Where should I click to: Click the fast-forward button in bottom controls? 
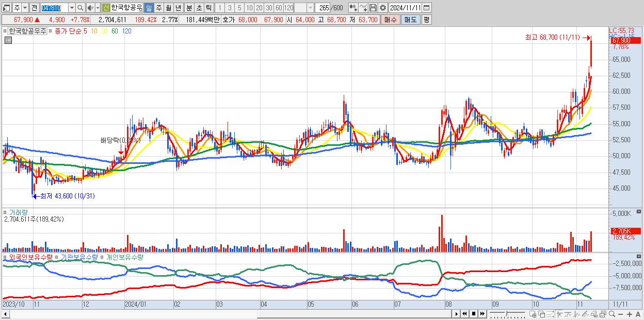coord(482,314)
